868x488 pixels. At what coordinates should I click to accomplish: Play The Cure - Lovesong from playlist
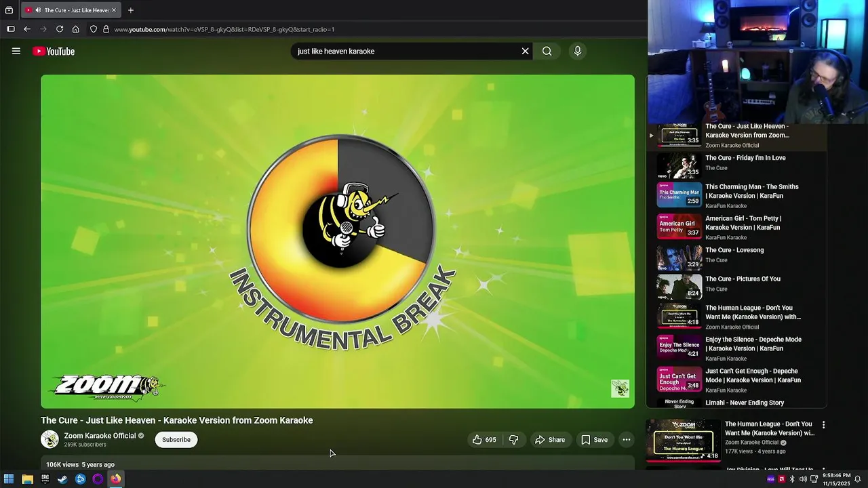[736, 258]
